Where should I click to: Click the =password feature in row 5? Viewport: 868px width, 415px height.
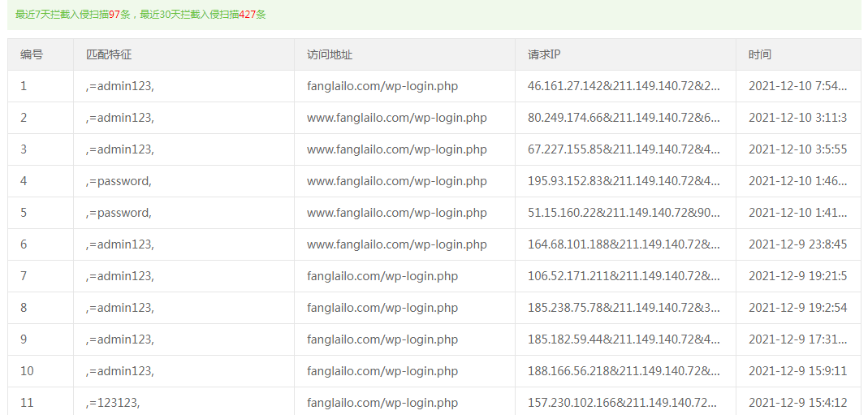click(119, 213)
